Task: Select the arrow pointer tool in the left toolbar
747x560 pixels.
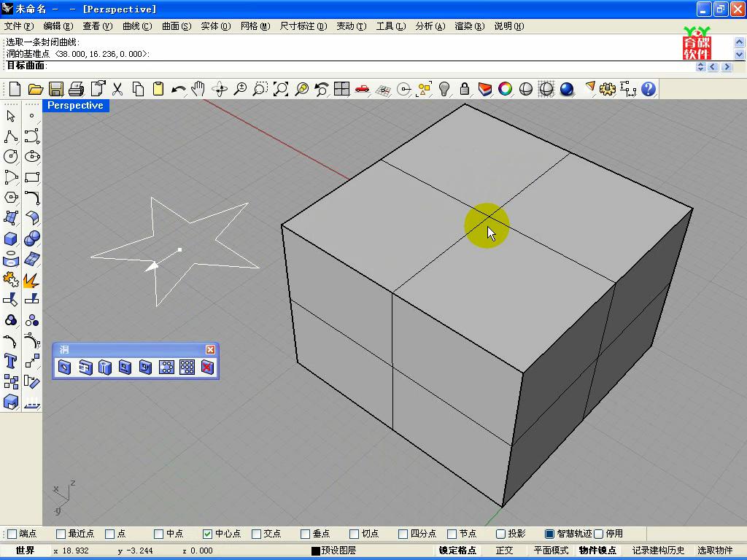Action: tap(11, 116)
